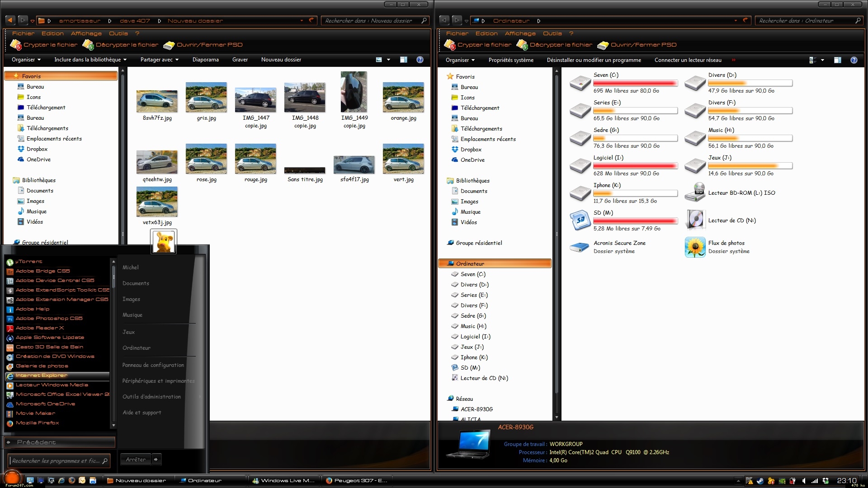Open the Flux de photos icon

point(695,247)
